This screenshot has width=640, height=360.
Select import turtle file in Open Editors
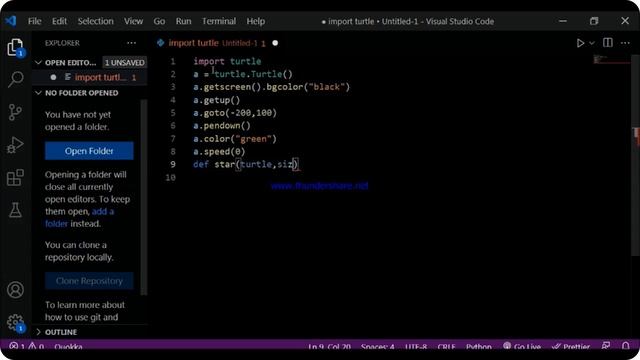tap(90, 77)
